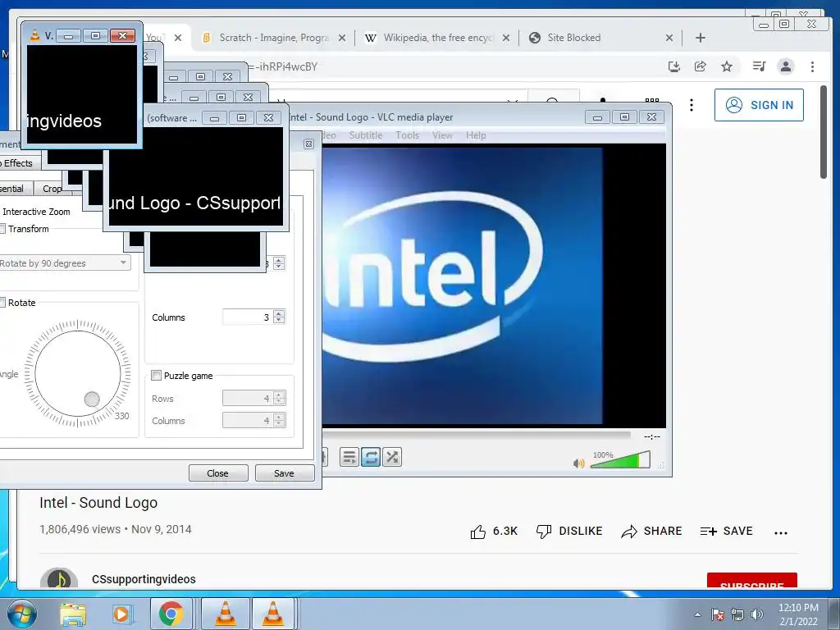Open Windows Start menu
Image resolution: width=840 pixels, height=630 pixels.
[x=21, y=614]
